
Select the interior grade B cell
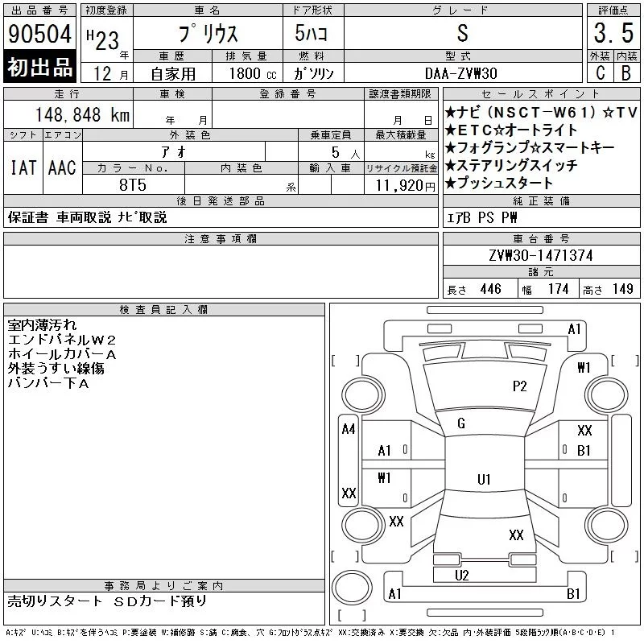625,72
